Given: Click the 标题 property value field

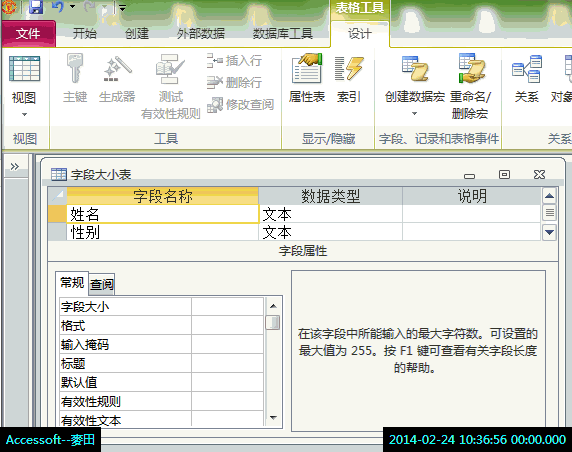Looking at the screenshot, I should click(227, 363).
